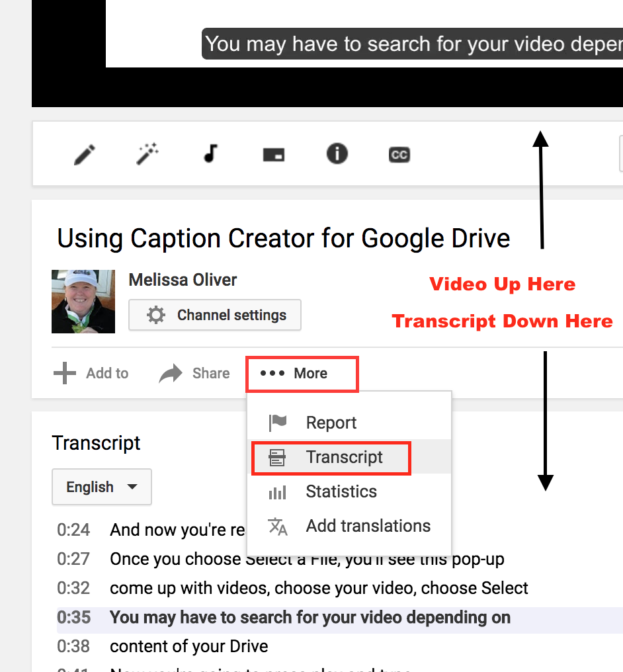Viewport: 623px width, 672px height.
Task: Choose Statistics from the More menu
Action: click(x=349, y=492)
